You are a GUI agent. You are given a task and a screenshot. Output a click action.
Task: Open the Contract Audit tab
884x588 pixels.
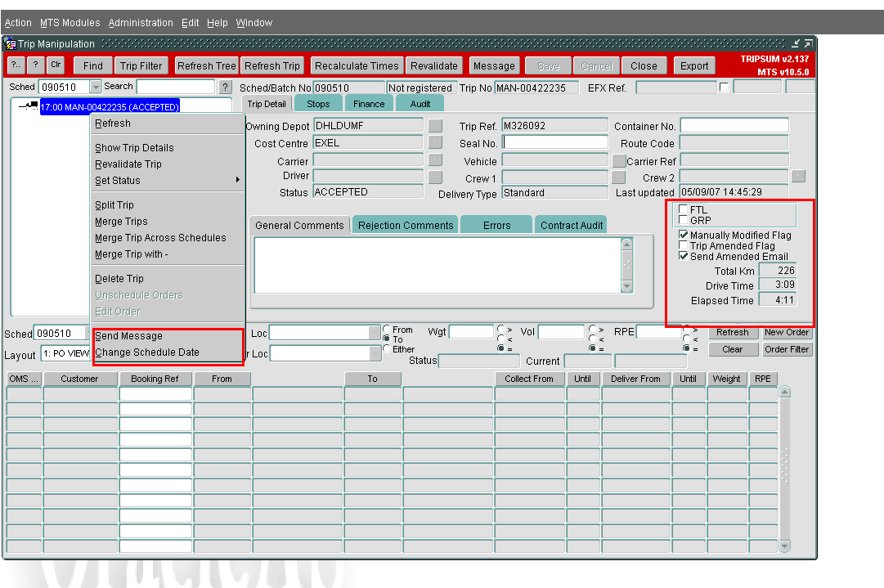(571, 225)
